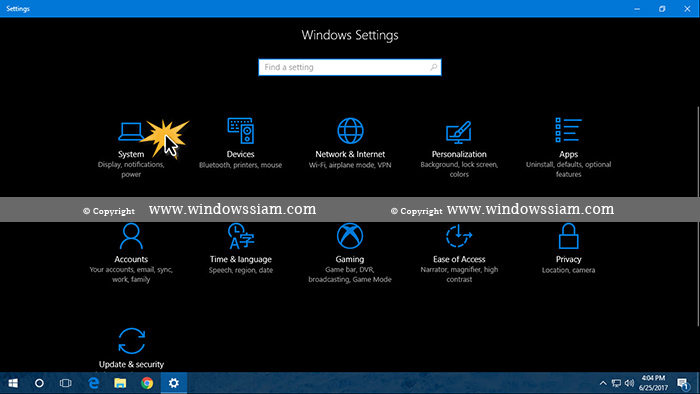This screenshot has width=700, height=394.
Task: Restore down the Settings window
Action: pyautogui.click(x=662, y=8)
